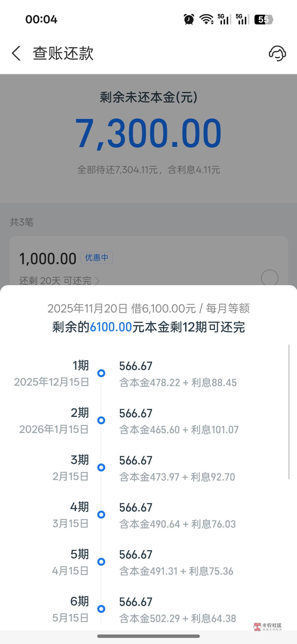The width and height of the screenshot is (297, 644).
Task: Tap the 5期 April 15 installment entry
Action: [176, 563]
